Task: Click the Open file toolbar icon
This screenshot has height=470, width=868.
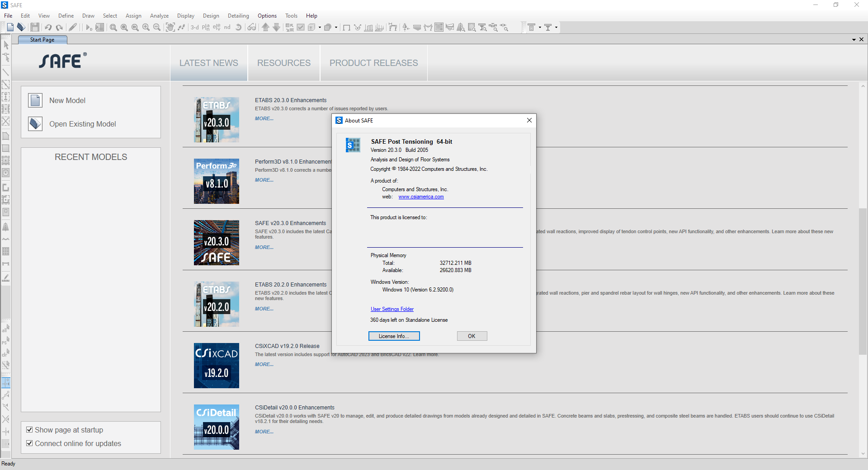Action: [21, 28]
